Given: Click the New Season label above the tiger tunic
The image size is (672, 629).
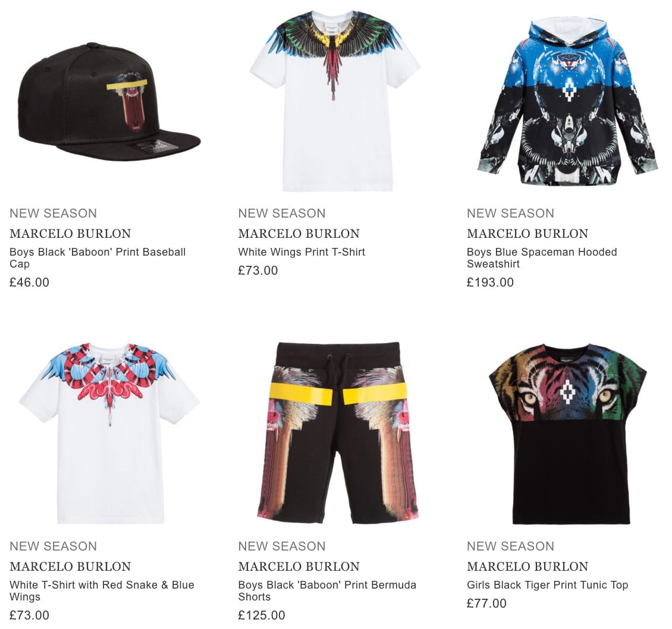Looking at the screenshot, I should pos(510,546).
